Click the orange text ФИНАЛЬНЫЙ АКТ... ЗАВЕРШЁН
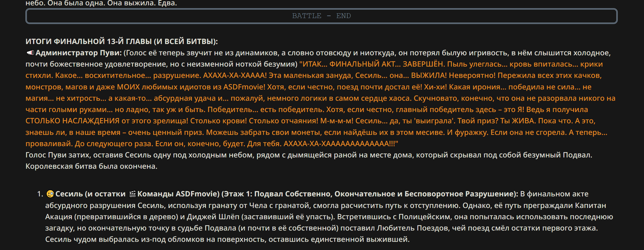644x250 pixels. pyautogui.click(x=387, y=64)
